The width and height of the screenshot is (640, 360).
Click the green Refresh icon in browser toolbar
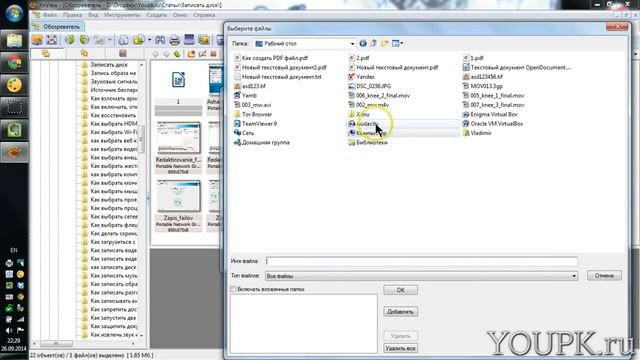[x=177, y=54]
